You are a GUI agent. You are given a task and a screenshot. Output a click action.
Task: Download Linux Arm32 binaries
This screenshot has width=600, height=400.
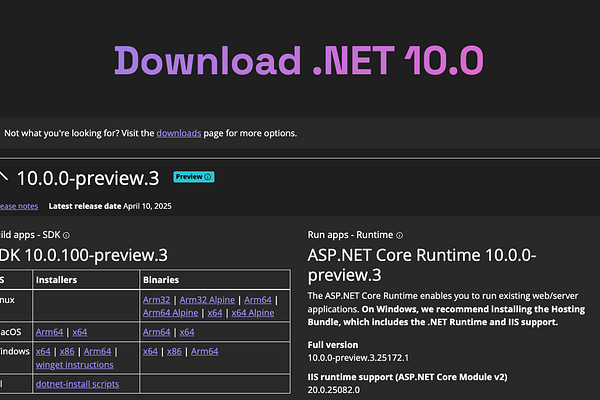tap(157, 300)
